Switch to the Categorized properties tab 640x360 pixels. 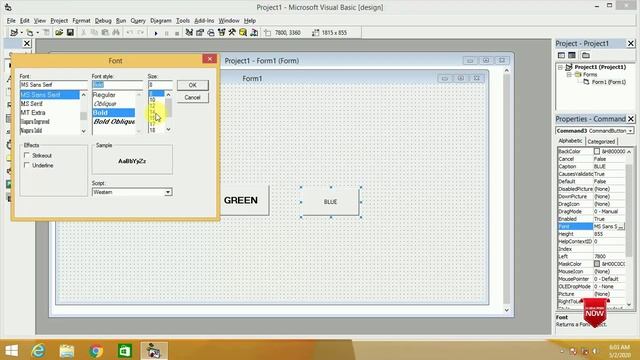point(601,142)
